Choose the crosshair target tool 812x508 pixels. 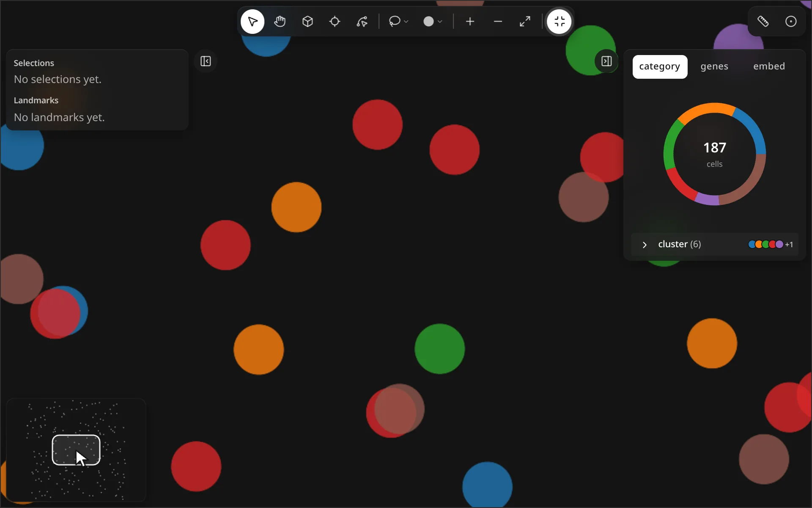(335, 22)
